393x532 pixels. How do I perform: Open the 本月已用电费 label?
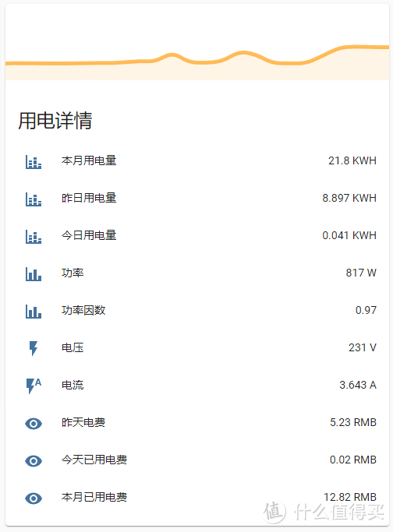pos(94,497)
